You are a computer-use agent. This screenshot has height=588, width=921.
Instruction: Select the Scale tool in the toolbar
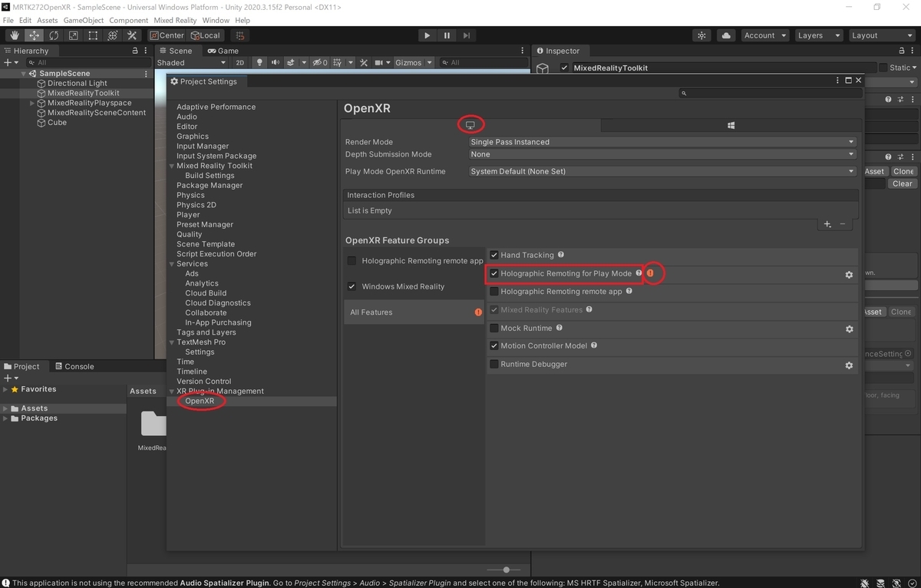point(73,35)
